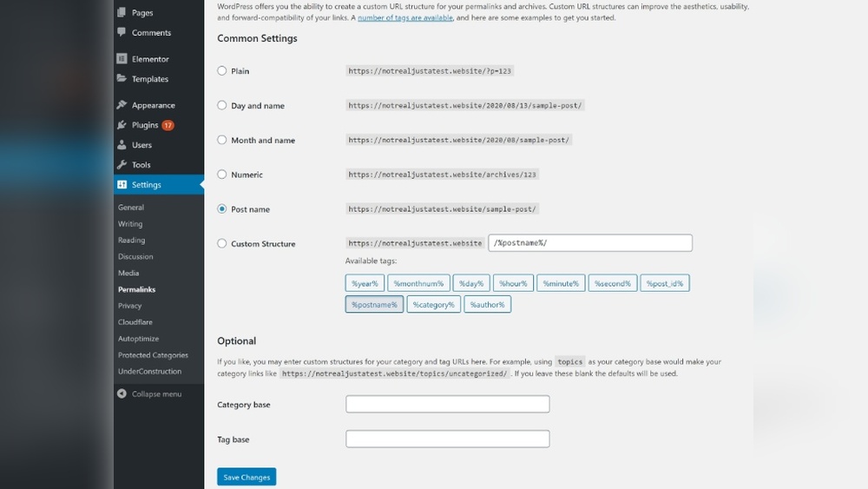Click the Day and name example URL
Viewport: 868px width, 489px height.
click(x=465, y=105)
